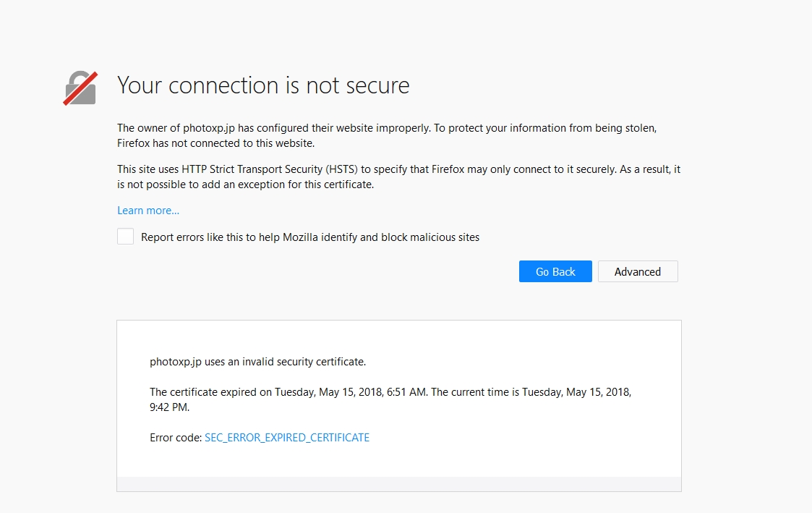Click the "(HSTS)" abbreviation in the warning text

click(341, 169)
